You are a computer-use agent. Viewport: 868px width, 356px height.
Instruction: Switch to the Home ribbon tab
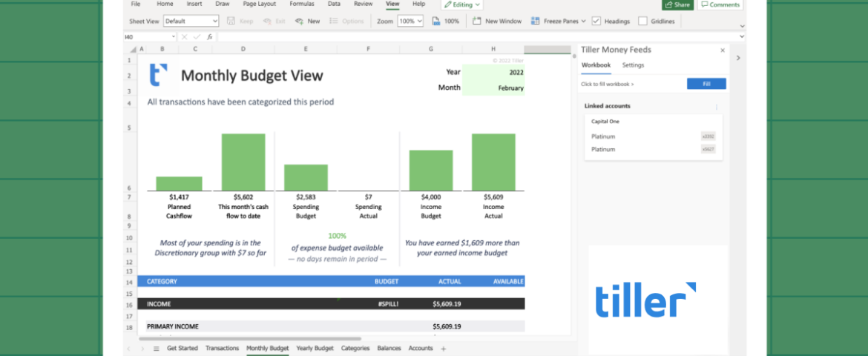165,4
